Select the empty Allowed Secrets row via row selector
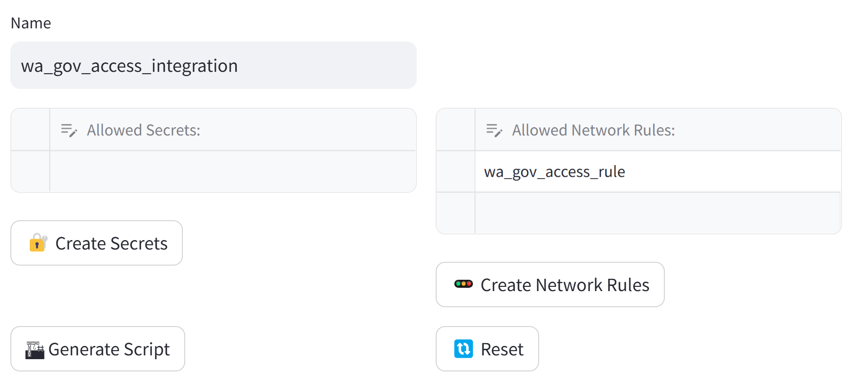Image resolution: width=868 pixels, height=379 pixels. (x=30, y=172)
